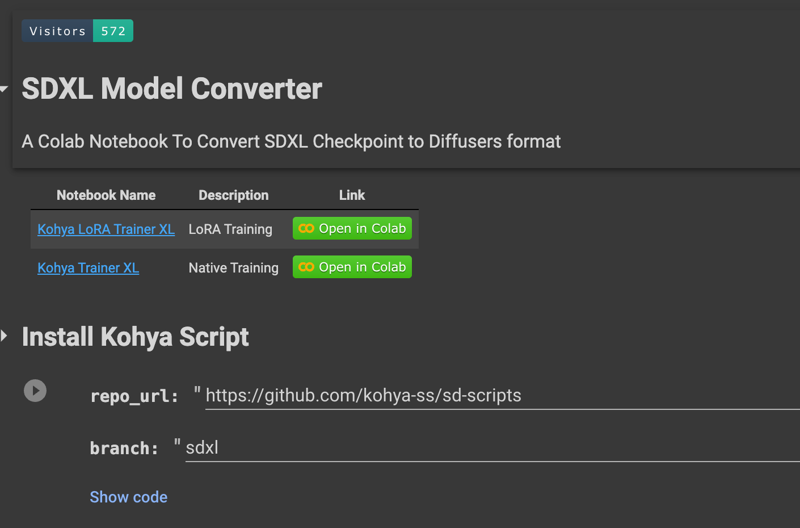Click the Visitors counter badge
Screen dimensions: 800x528
(78, 31)
